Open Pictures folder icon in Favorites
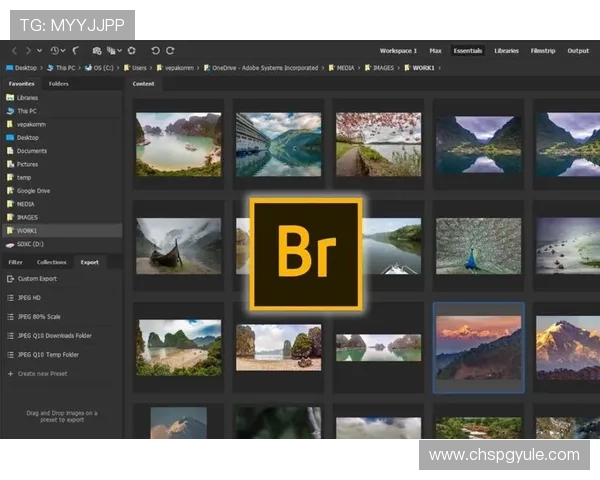Screen dimensions: 600x480 10,164
